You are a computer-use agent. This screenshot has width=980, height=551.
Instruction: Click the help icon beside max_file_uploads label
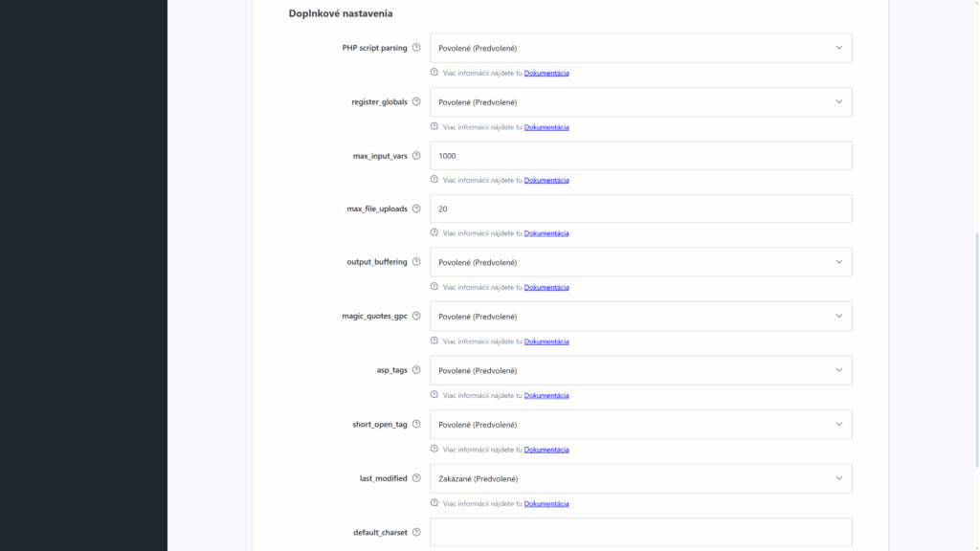(x=417, y=209)
